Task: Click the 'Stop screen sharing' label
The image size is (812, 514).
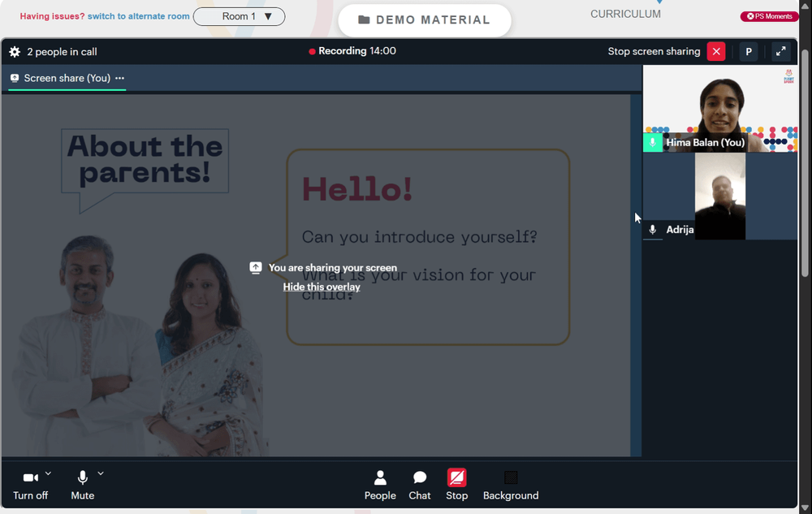Action: [654, 51]
